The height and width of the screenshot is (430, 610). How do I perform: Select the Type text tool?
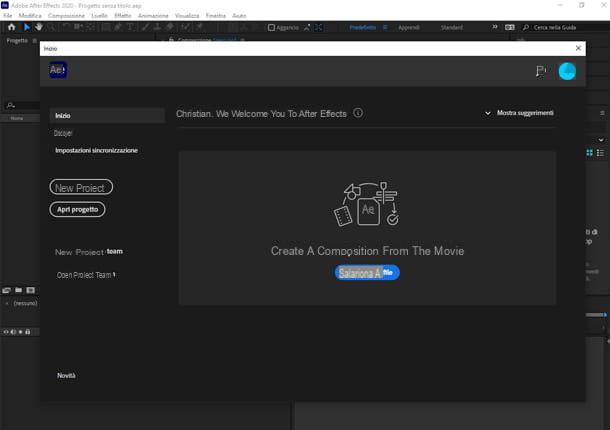click(x=131, y=27)
